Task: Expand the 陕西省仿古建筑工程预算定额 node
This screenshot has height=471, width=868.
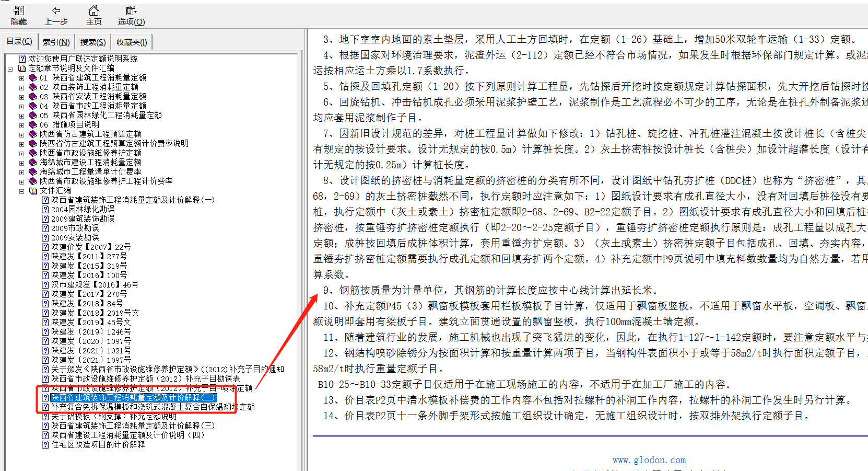Action: (x=22, y=134)
